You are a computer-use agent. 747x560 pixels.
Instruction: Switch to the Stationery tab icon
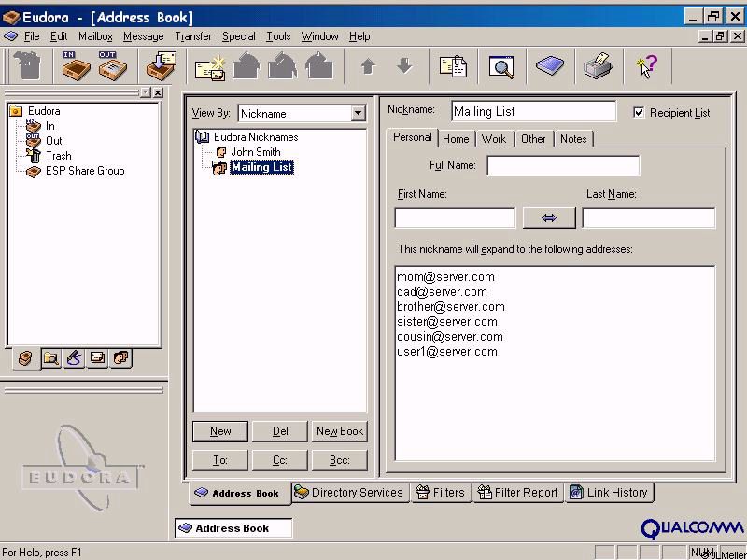pyautogui.click(x=98, y=358)
